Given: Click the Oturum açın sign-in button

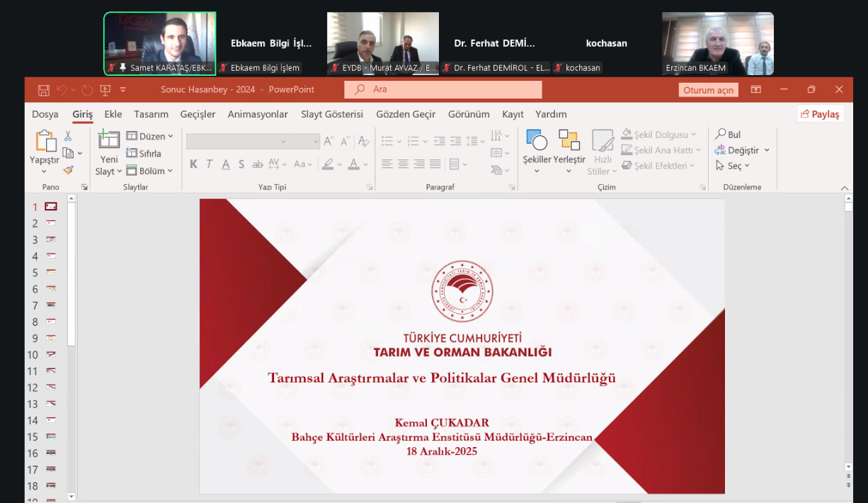Looking at the screenshot, I should (x=708, y=90).
